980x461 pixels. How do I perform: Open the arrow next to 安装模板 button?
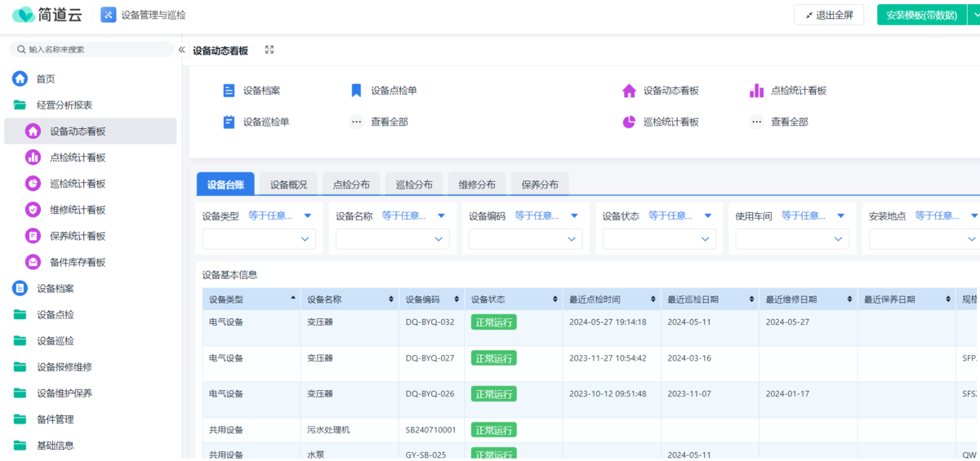point(973,15)
